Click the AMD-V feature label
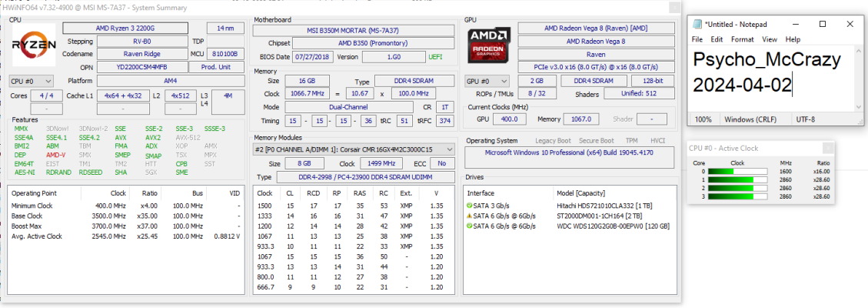 click(55, 155)
